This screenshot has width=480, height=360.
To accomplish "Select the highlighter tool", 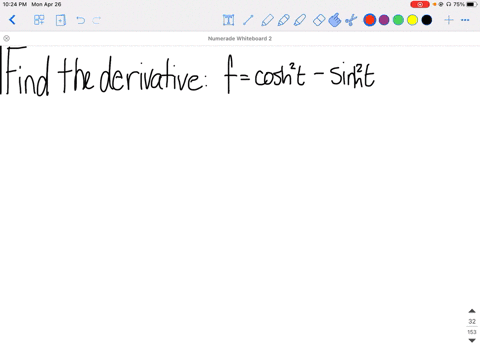I will pos(300,20).
